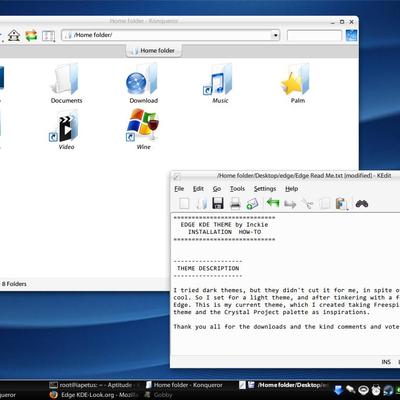The width and height of the screenshot is (400, 400).
Task: Expand the Konqueror location bar dropdown
Action: (275, 35)
